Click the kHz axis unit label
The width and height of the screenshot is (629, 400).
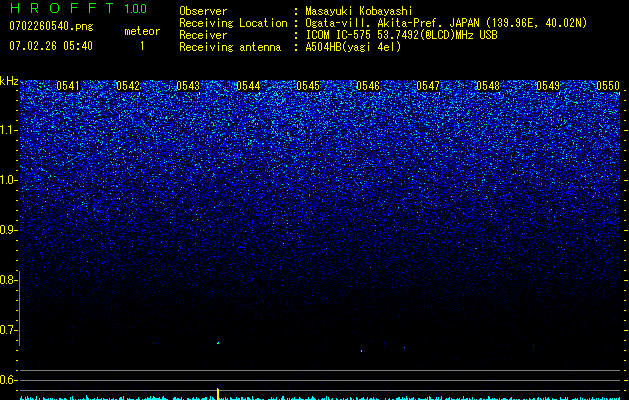9,81
